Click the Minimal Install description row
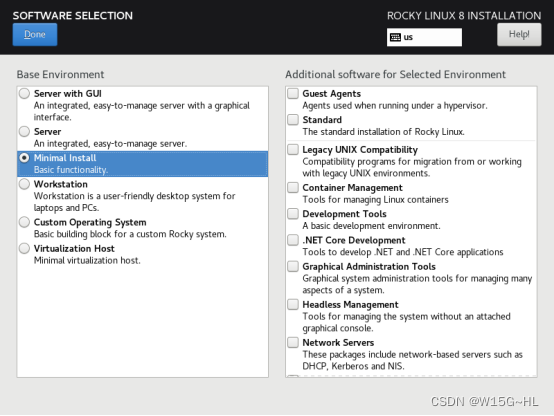Viewport: 554px width, 416px height. coord(142,164)
